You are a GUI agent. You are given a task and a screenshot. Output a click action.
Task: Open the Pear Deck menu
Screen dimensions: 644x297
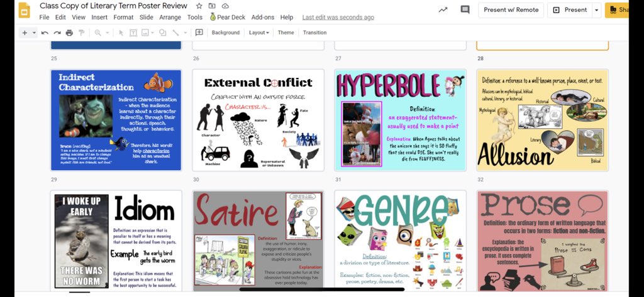(x=228, y=17)
